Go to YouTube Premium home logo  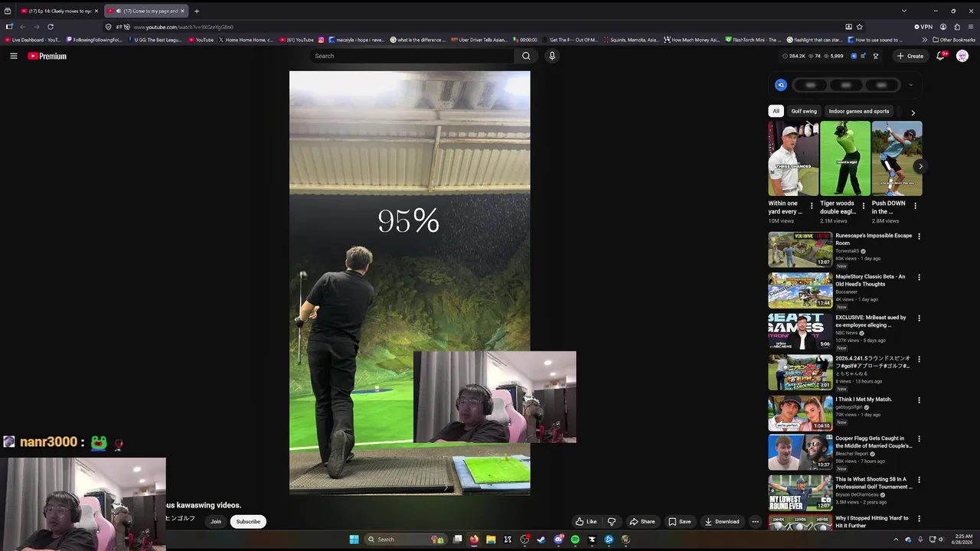(x=47, y=56)
